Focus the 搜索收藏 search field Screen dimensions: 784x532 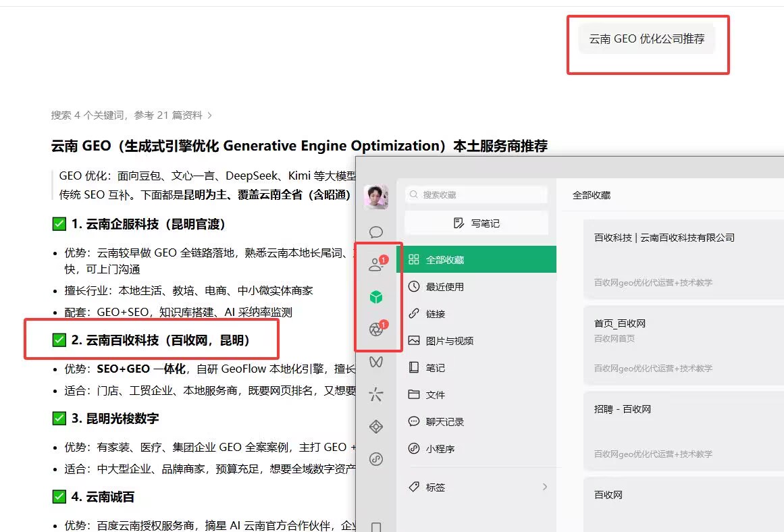click(x=476, y=194)
